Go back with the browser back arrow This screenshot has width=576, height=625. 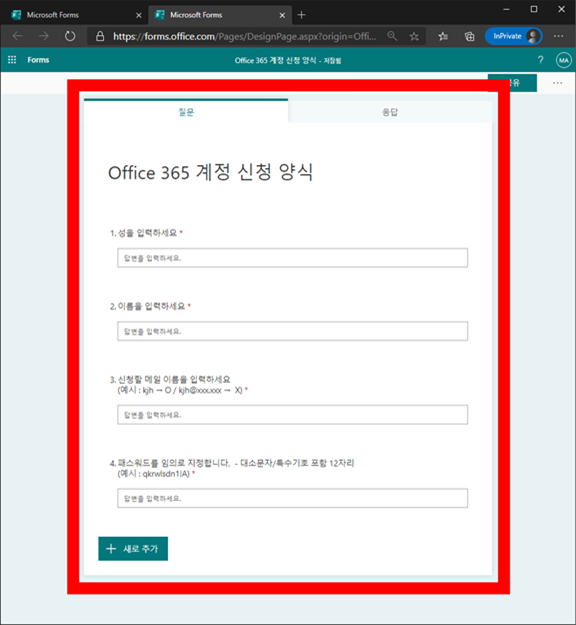coord(18,36)
